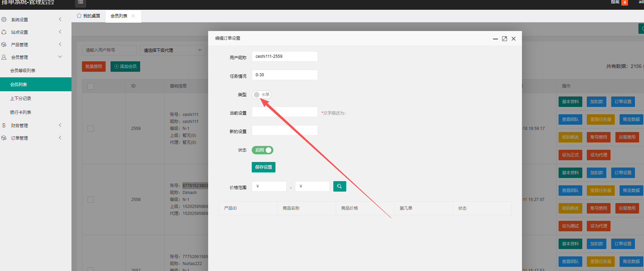Click the 系统设置 gear icon in sidebar
The width and height of the screenshot is (644, 271).
(x=4, y=20)
